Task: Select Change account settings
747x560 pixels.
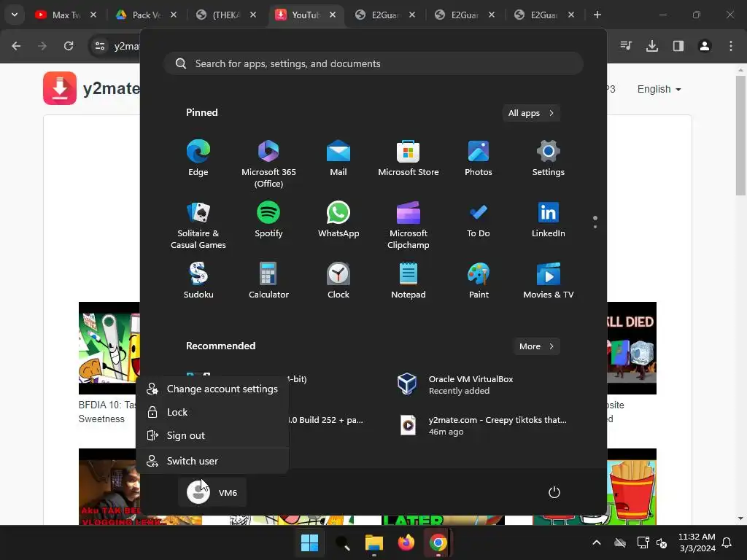Action: [x=212, y=389]
